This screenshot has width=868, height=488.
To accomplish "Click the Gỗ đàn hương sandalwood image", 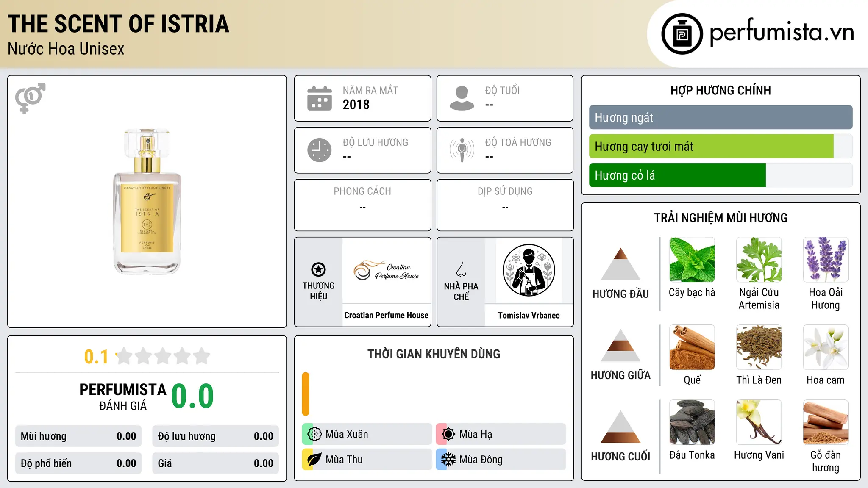I will click(x=826, y=422).
